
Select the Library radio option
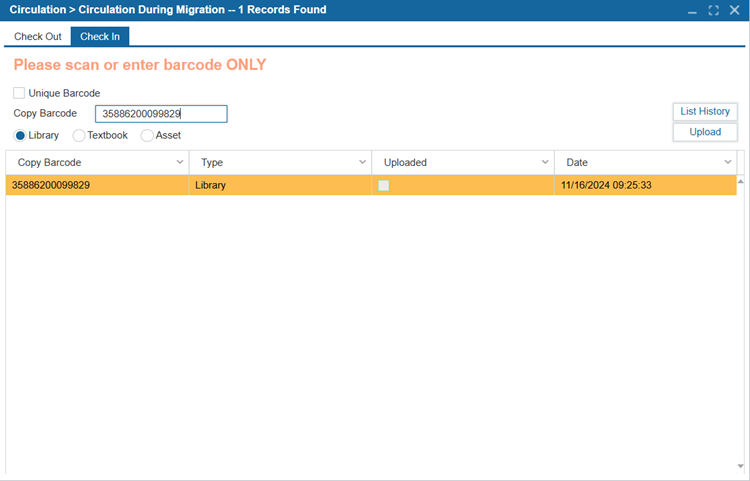click(20, 135)
